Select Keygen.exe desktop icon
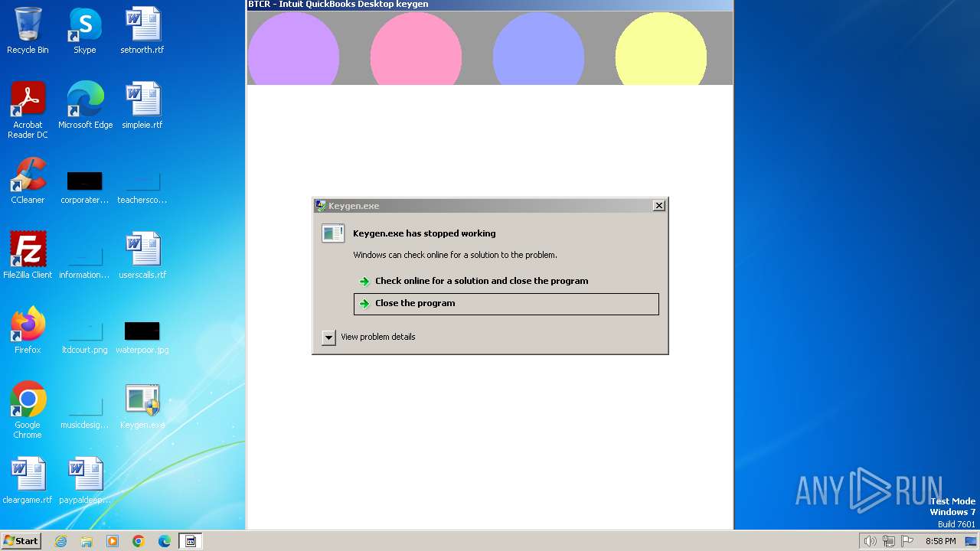Screen dimensions: 980x551 (x=142, y=406)
